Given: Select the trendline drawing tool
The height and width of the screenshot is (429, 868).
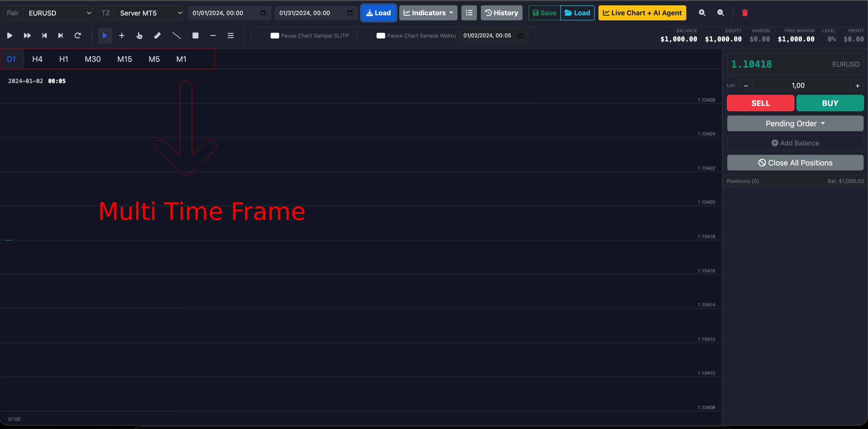Looking at the screenshot, I should [x=176, y=35].
